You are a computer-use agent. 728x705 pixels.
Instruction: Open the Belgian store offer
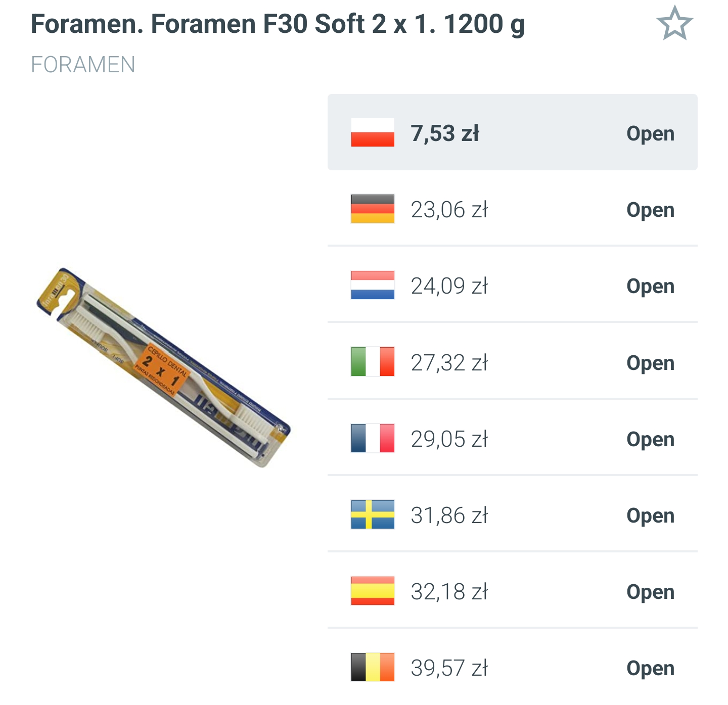(x=650, y=669)
